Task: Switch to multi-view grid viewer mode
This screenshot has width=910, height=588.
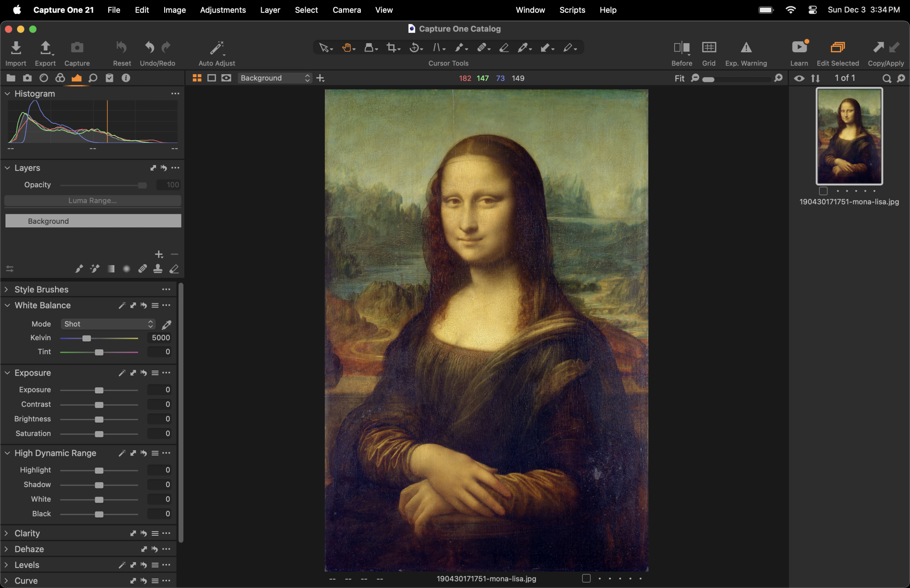Action: [197, 78]
